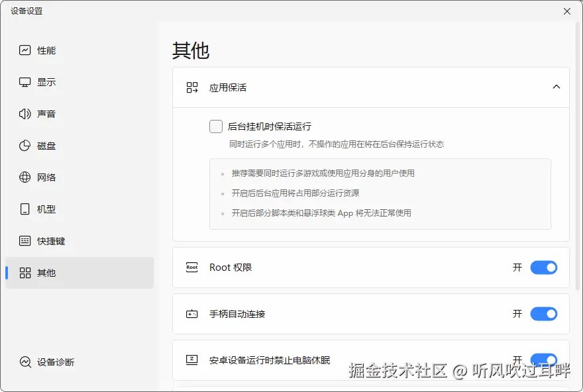Disable the 手柄自动连接 toggle
The height and width of the screenshot is (392, 583).
[x=544, y=314]
